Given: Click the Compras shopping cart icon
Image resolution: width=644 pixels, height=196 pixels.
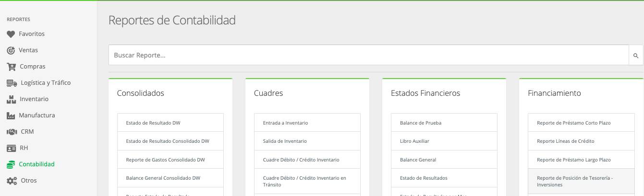Looking at the screenshot, I should tap(11, 67).
